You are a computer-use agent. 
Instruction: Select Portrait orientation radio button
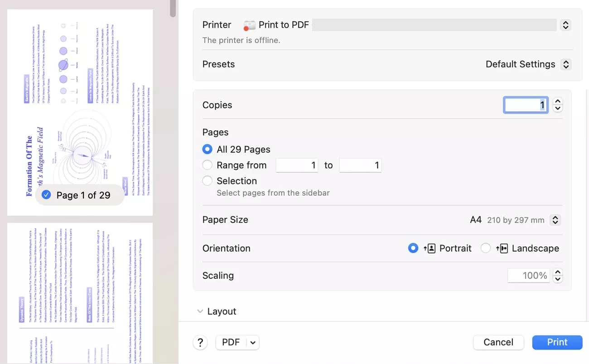pos(413,248)
